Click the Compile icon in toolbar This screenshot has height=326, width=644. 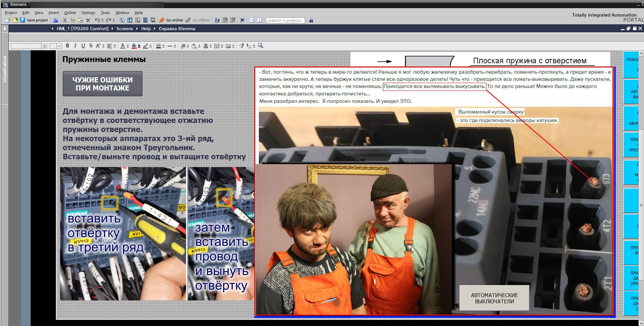click(x=122, y=20)
